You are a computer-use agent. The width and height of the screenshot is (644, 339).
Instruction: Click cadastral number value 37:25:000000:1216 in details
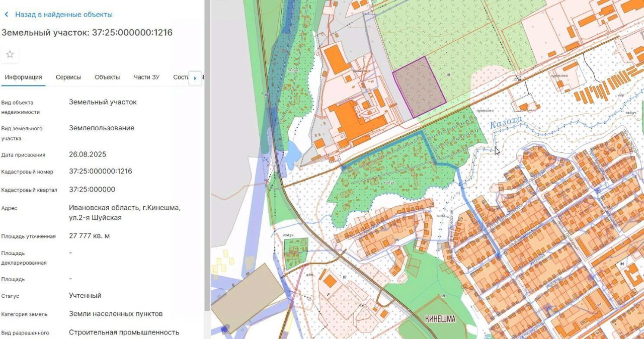tap(101, 171)
